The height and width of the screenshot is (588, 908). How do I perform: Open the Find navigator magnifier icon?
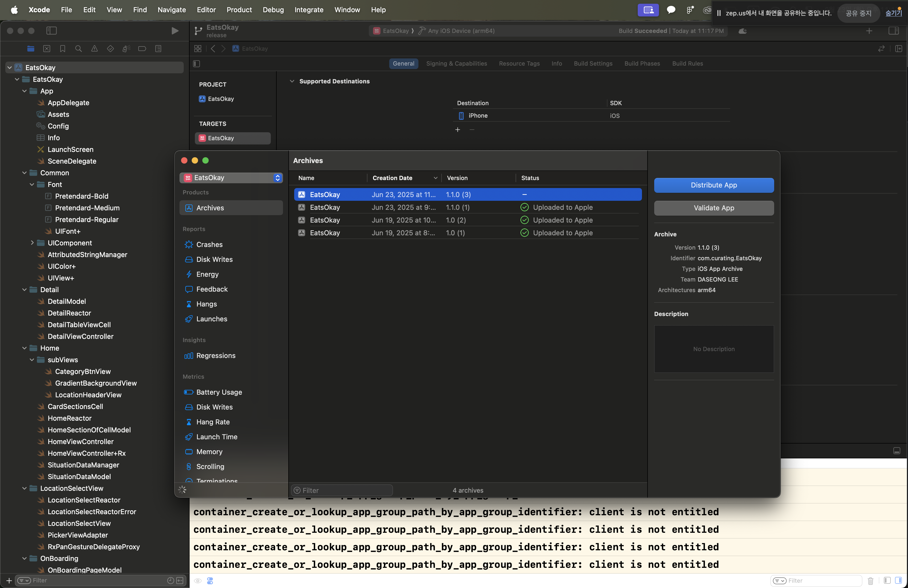(x=79, y=49)
